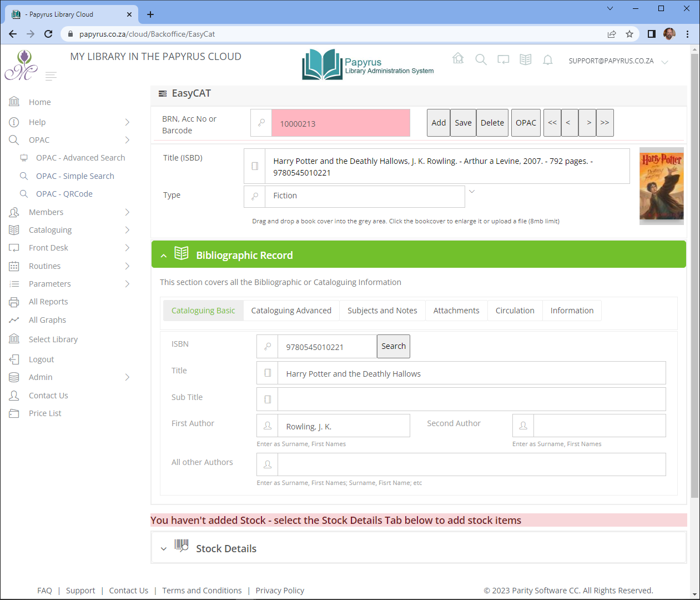700x600 pixels.
Task: Click the library logo in top left
Action: coord(21,65)
